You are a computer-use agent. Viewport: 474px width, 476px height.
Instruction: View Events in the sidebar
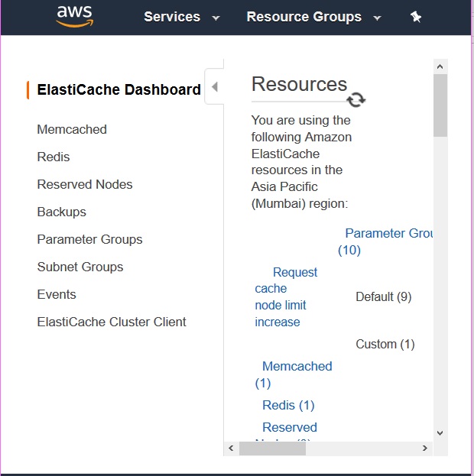point(57,294)
